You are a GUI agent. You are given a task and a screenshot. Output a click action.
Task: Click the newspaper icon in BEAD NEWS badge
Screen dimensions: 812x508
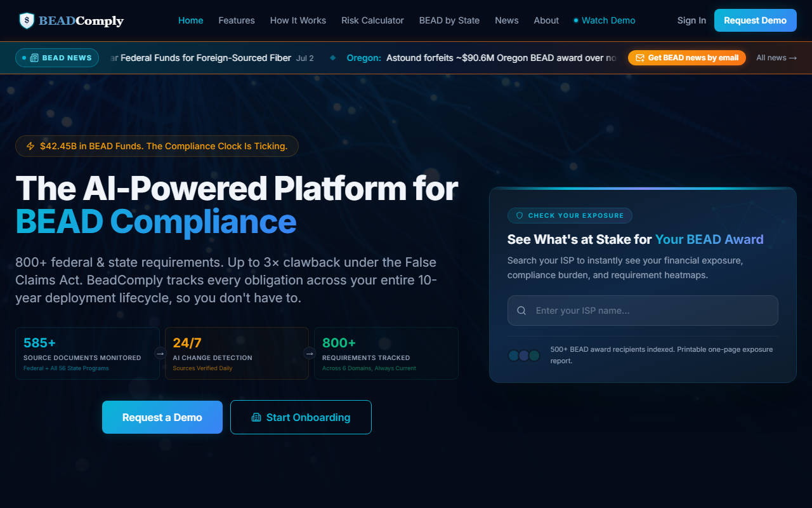point(34,58)
